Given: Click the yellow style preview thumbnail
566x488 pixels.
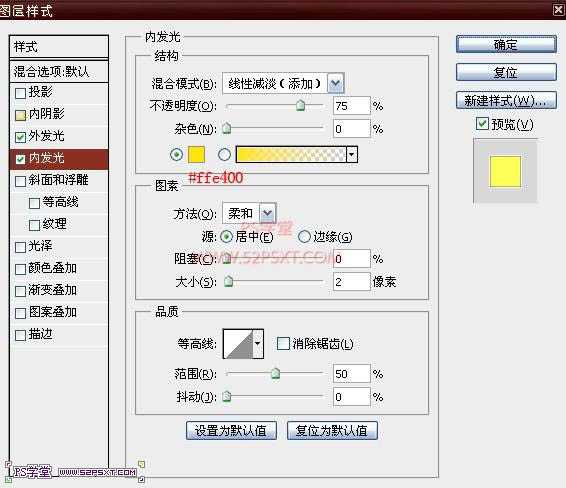Looking at the screenshot, I should point(505,171).
